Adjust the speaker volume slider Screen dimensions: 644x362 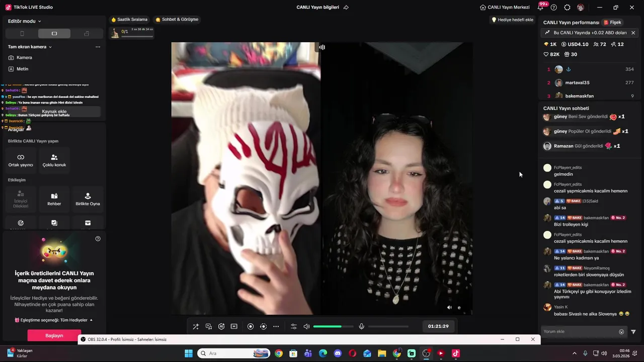pos(333,326)
